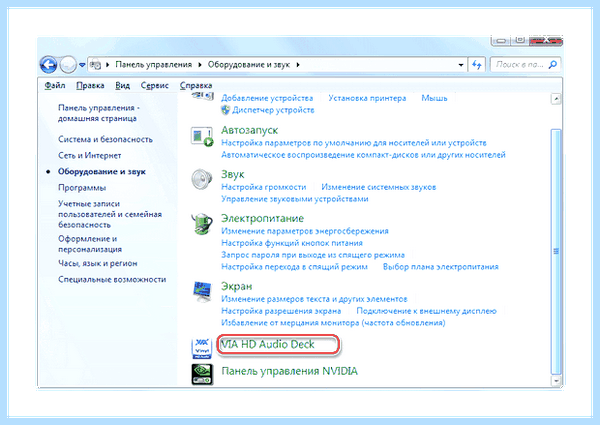The width and height of the screenshot is (600, 425).
Task: Open Учетные записи пользователей sidebar link
Action: (x=110, y=214)
